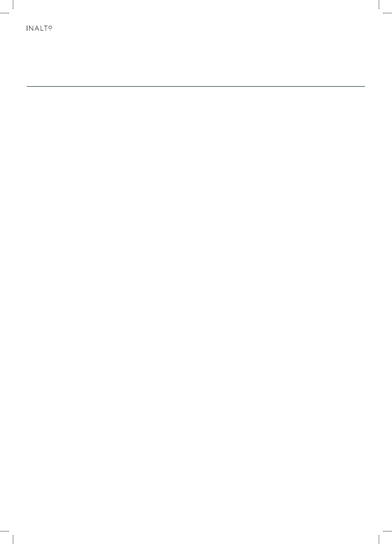Image resolution: width=392 pixels, height=544 pixels.
Task: Click the raised O in INALTO logo
Action: click(x=50, y=27)
